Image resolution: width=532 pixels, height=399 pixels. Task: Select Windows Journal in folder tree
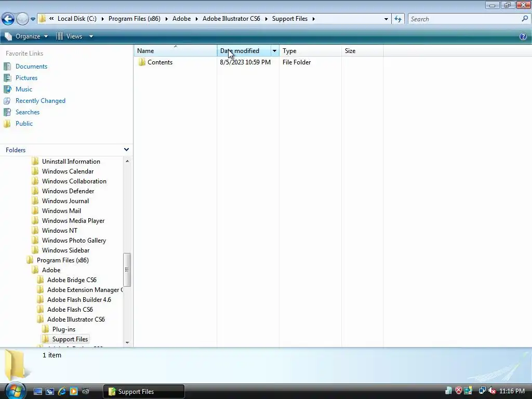[65, 201]
